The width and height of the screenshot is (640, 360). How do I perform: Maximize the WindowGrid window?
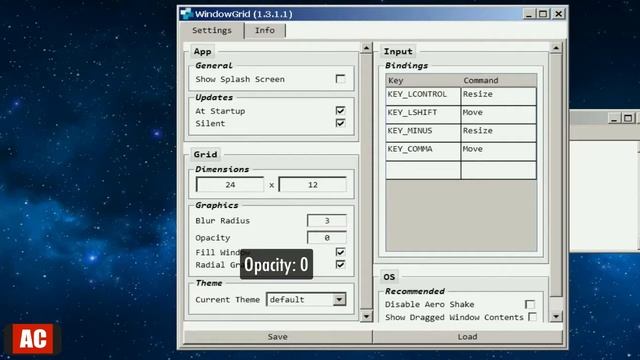coord(543,14)
